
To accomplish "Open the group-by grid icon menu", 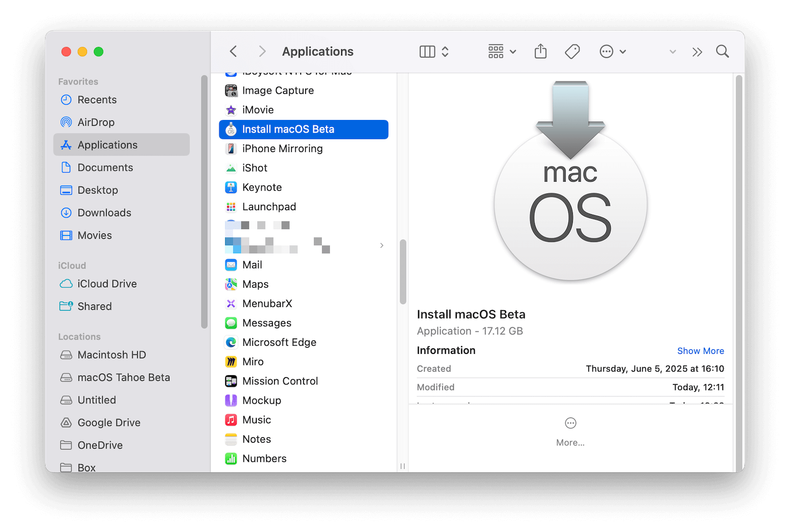I will [502, 51].
